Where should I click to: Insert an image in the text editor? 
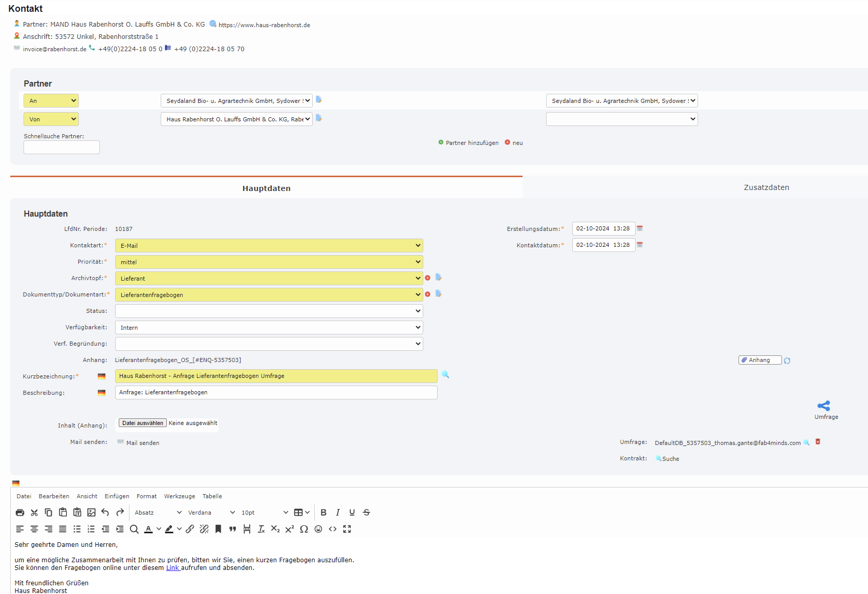click(x=91, y=512)
